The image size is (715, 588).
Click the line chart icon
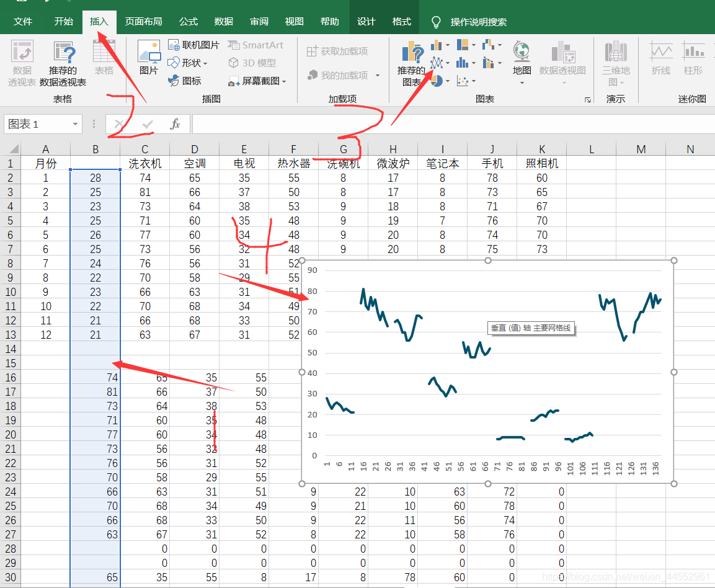pyautogui.click(x=437, y=63)
